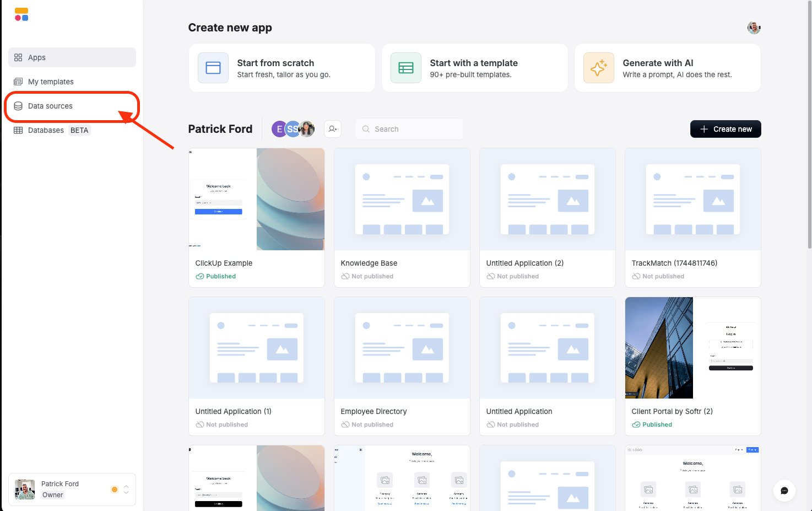This screenshot has height=511, width=812.
Task: Focus the Search apps field
Action: pos(409,129)
